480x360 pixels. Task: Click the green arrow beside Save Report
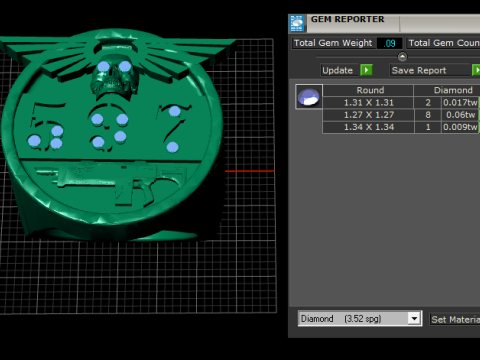click(x=476, y=70)
